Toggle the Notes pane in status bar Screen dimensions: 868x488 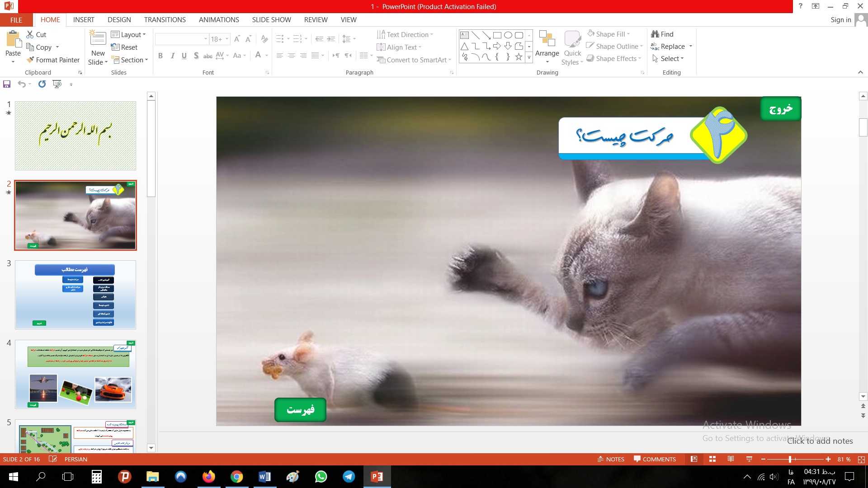click(611, 459)
